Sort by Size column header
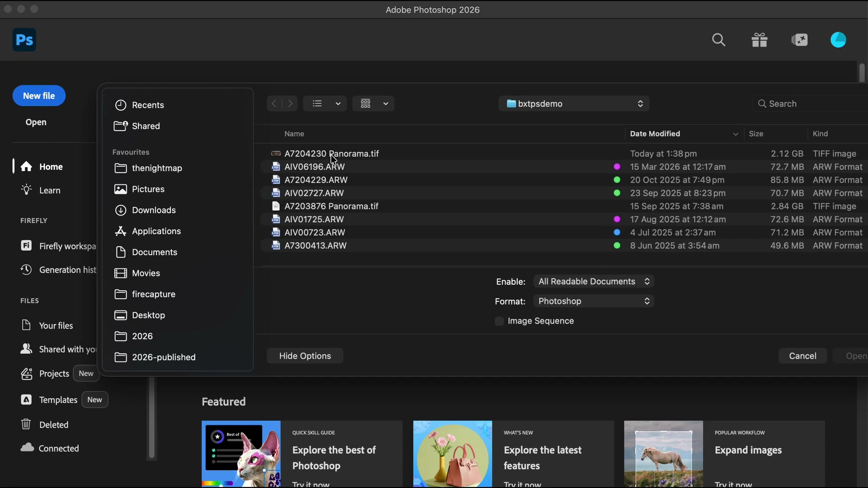 756,134
